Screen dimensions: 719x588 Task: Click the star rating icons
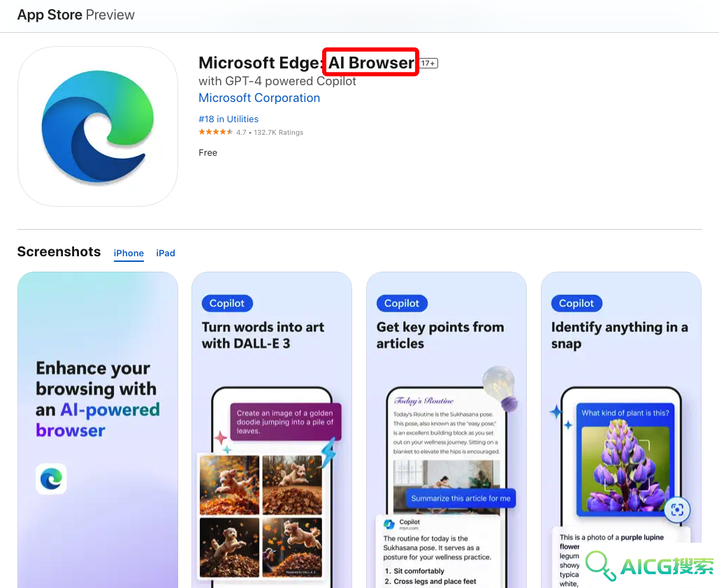coord(215,132)
